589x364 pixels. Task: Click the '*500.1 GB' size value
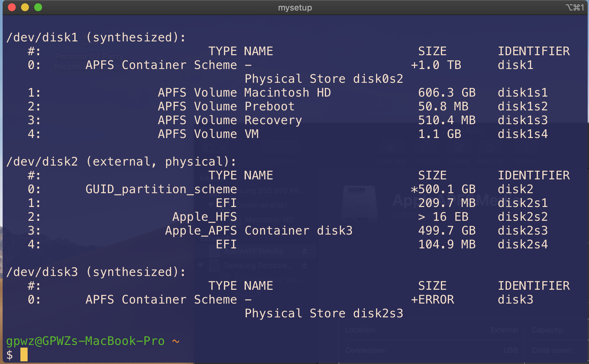click(x=443, y=189)
